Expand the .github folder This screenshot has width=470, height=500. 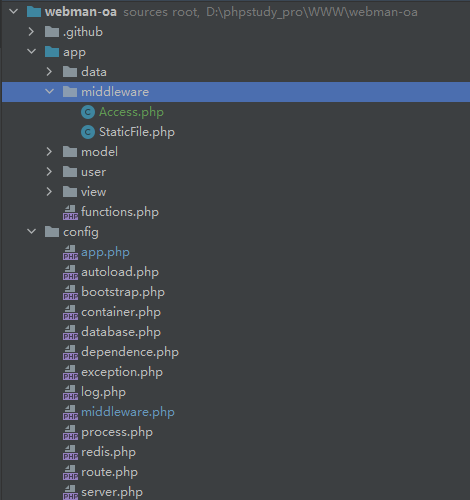click(31, 32)
